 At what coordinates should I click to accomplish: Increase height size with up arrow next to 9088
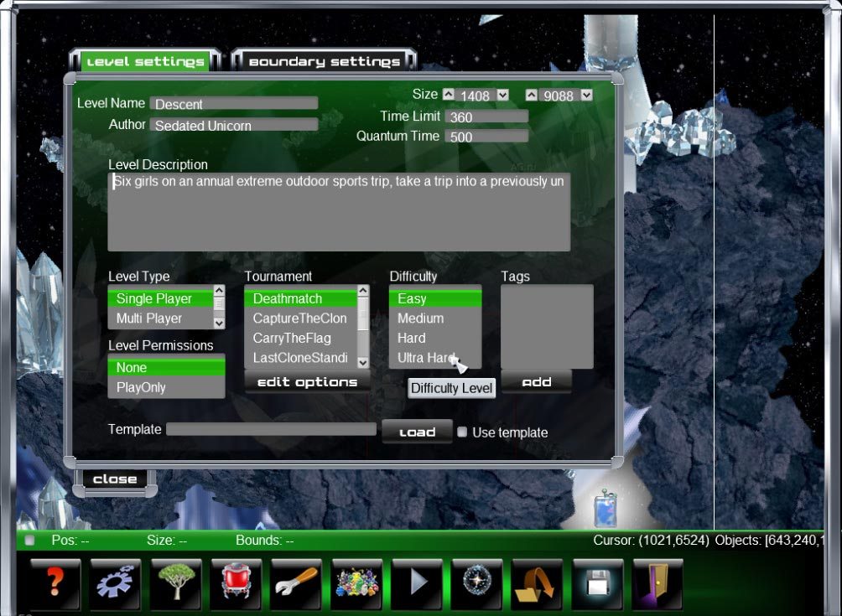[x=532, y=95]
